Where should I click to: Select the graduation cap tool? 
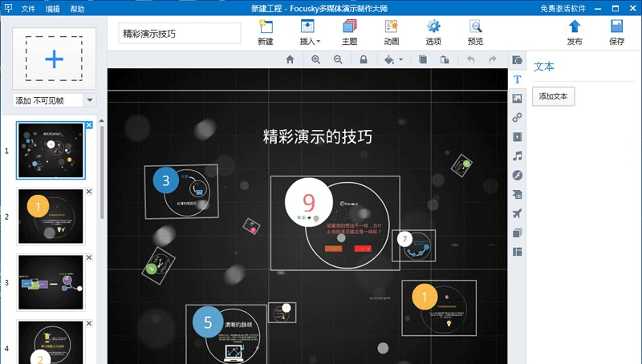click(x=517, y=194)
